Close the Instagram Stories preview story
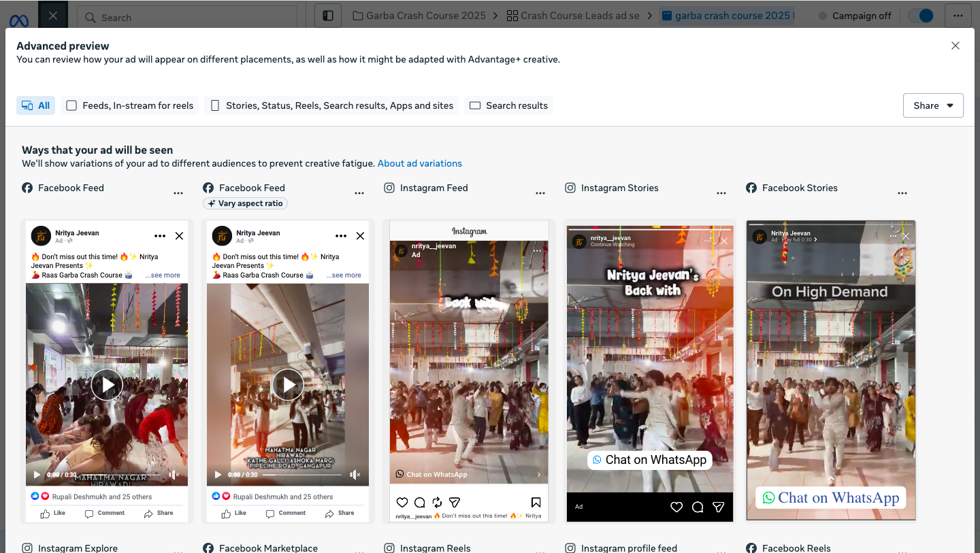This screenshot has width=980, height=553. [x=724, y=241]
